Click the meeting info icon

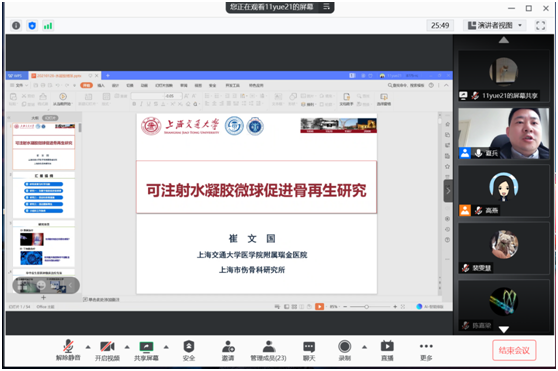16,26
